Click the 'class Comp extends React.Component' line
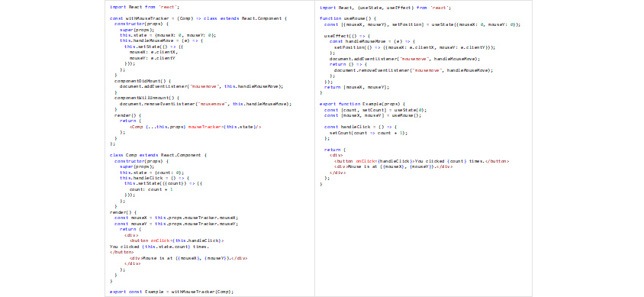644x297 pixels. [x=158, y=155]
